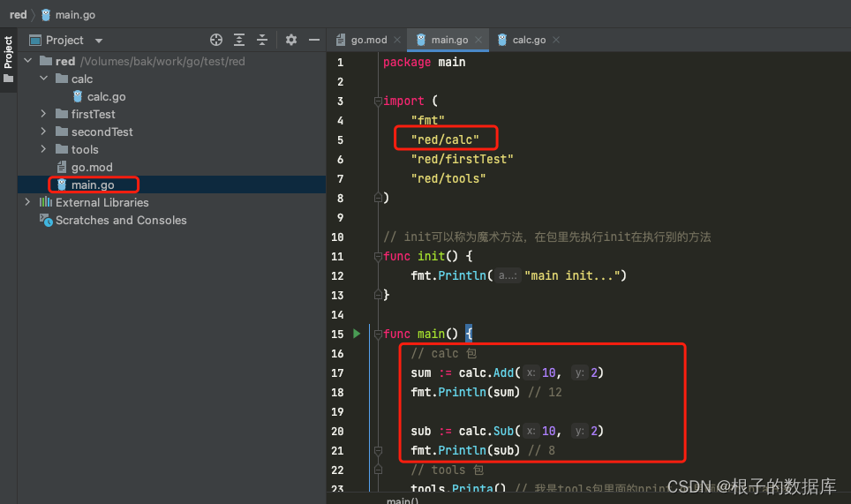Hide the Project panel with minus icon
This screenshot has width=851, height=504.
[x=314, y=40]
